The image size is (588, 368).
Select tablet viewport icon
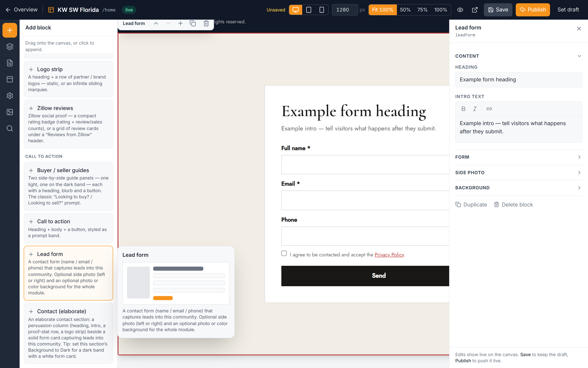[308, 10]
